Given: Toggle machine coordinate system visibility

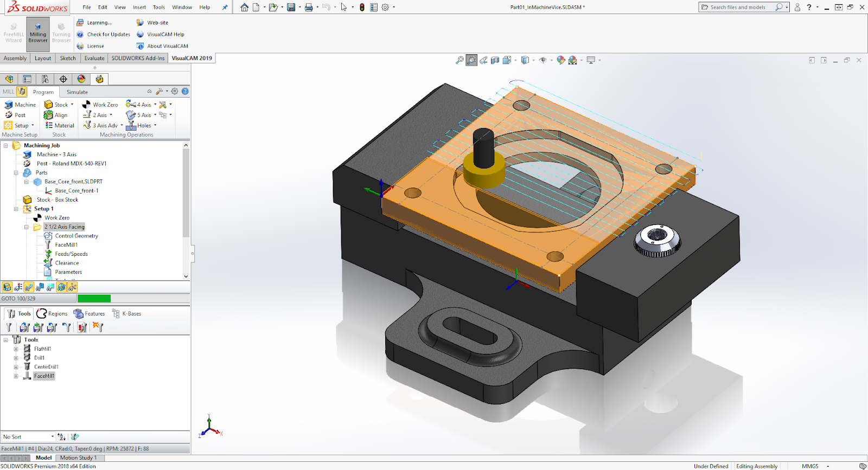Looking at the screenshot, I should (72, 287).
